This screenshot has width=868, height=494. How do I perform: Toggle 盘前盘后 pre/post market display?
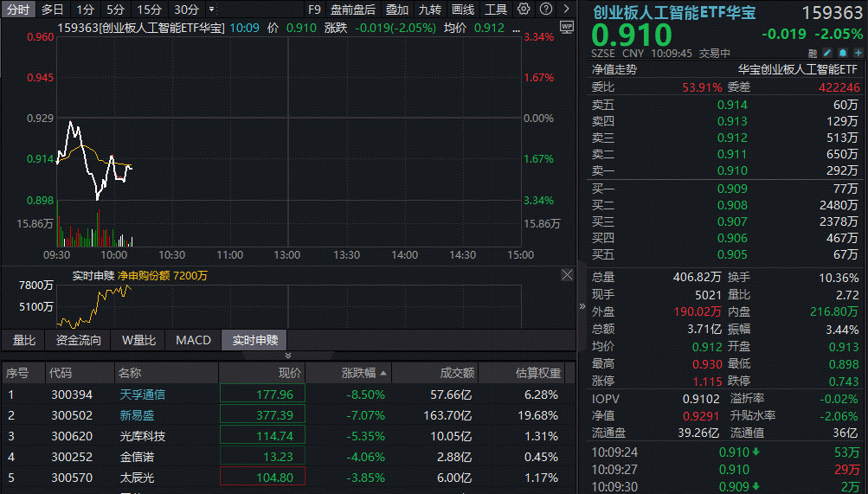(x=352, y=10)
